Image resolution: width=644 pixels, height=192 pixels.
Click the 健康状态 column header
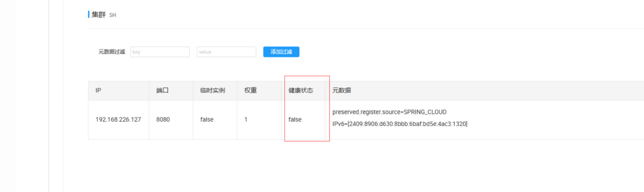301,90
